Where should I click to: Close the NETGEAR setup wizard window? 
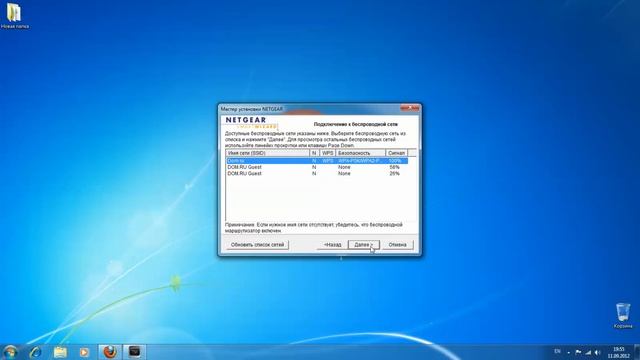tap(410, 108)
